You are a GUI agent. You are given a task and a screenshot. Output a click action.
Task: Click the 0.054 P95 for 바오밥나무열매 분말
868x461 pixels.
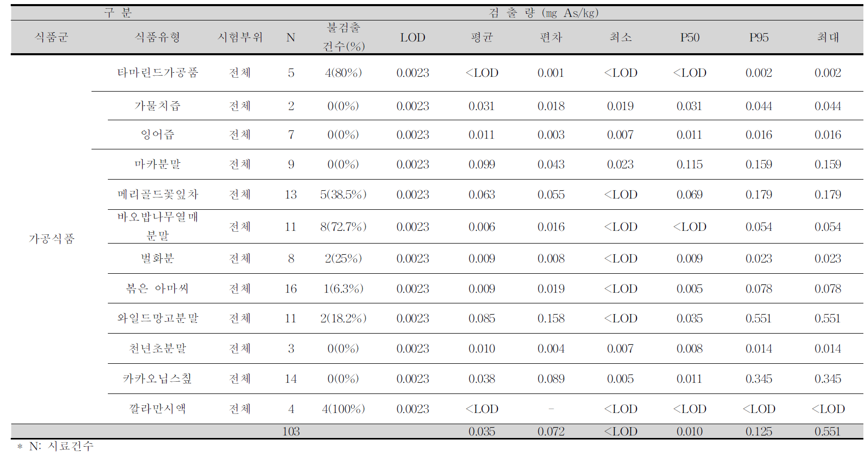pos(759,227)
